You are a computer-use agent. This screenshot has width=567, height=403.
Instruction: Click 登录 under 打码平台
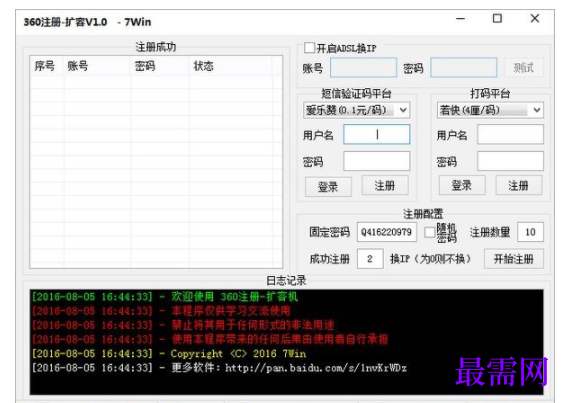tap(462, 186)
